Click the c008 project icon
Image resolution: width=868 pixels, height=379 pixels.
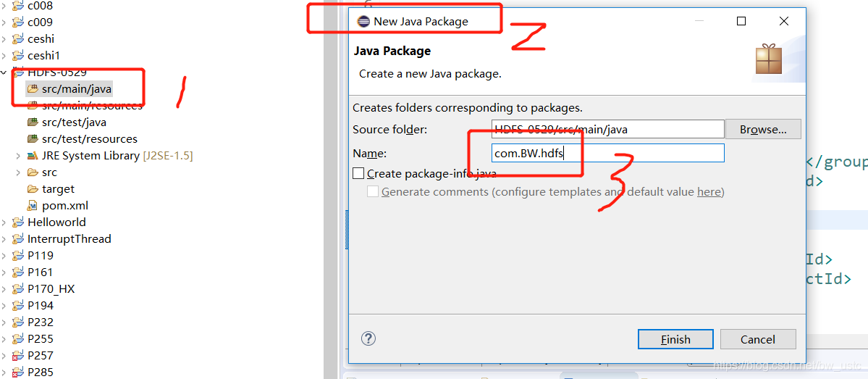18,6
